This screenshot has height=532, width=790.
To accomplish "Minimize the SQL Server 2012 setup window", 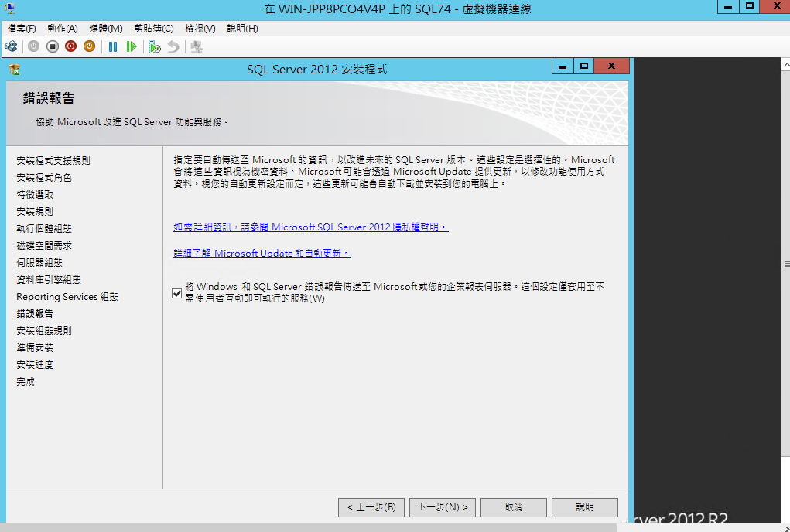I will [563, 66].
